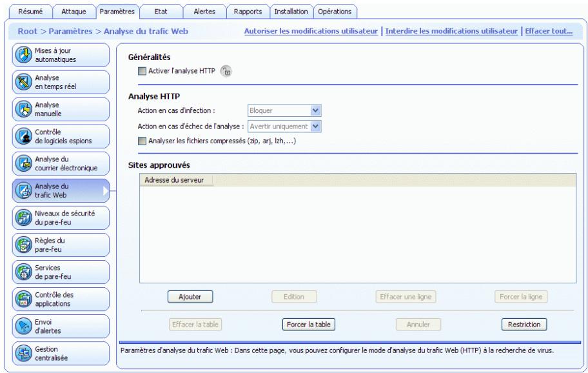The image size is (588, 373).
Task: Click the Ajouter button
Action: (190, 297)
